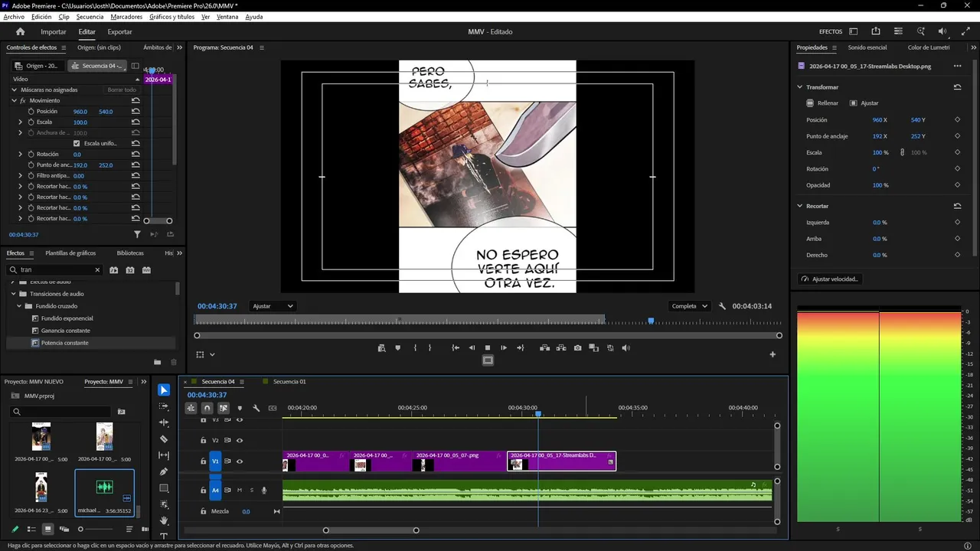Open the Completa playback resolution dropdown
This screenshot has width=980, height=551.
[x=689, y=306]
